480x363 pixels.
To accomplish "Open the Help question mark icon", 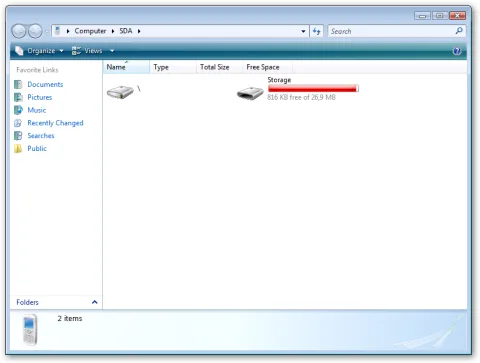I will pyautogui.click(x=457, y=51).
